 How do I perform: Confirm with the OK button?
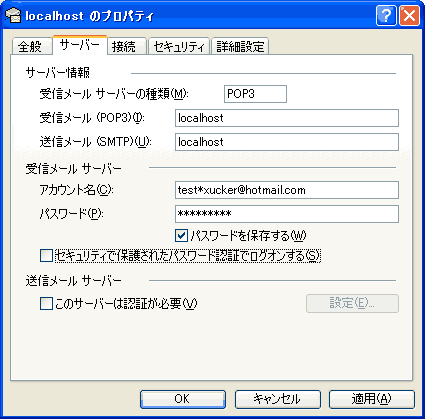click(x=183, y=399)
